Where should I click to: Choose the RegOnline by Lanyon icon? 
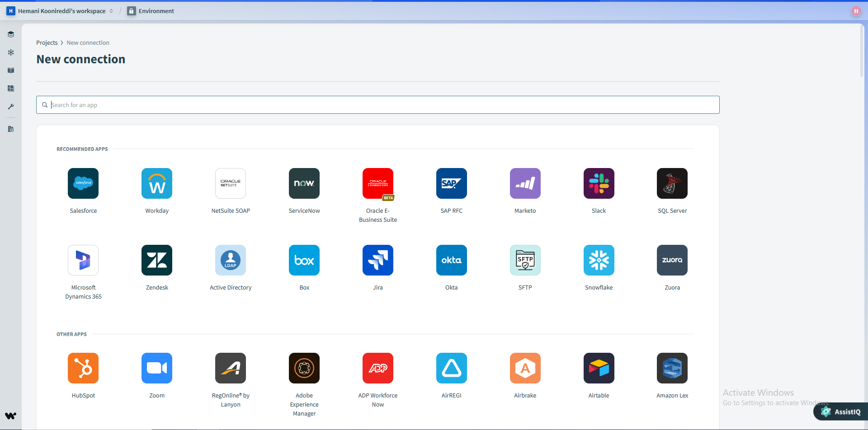tap(231, 368)
